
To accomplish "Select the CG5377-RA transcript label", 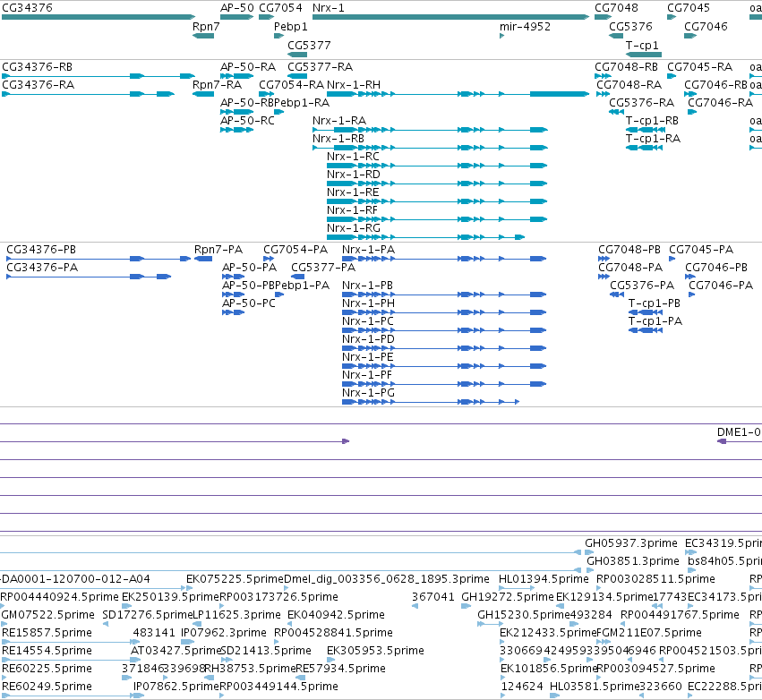I will 321,66.
